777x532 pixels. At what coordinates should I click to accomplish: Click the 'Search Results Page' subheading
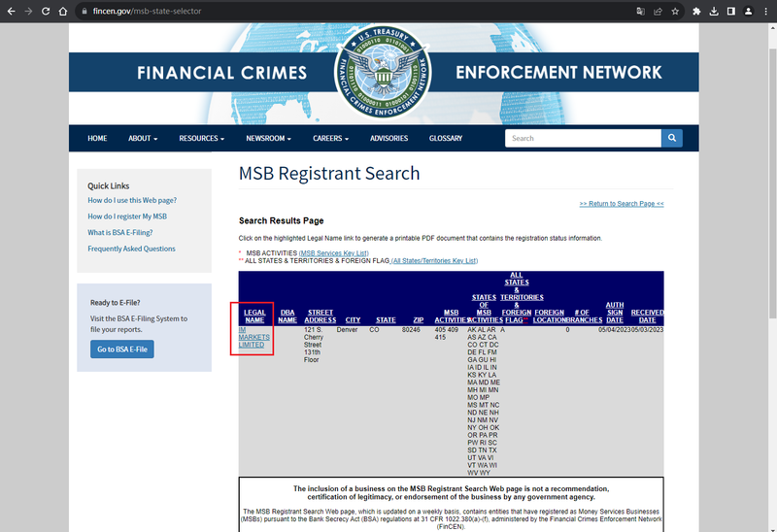(281, 220)
